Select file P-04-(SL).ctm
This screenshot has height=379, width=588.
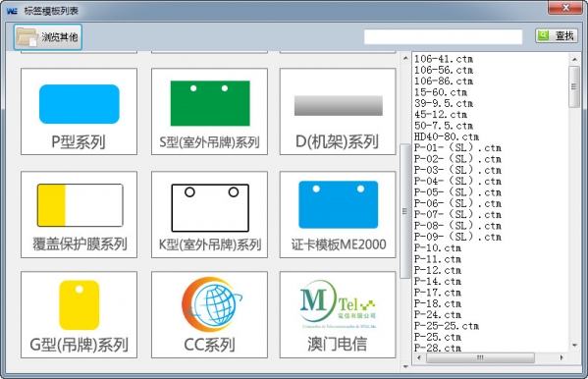[457, 182]
